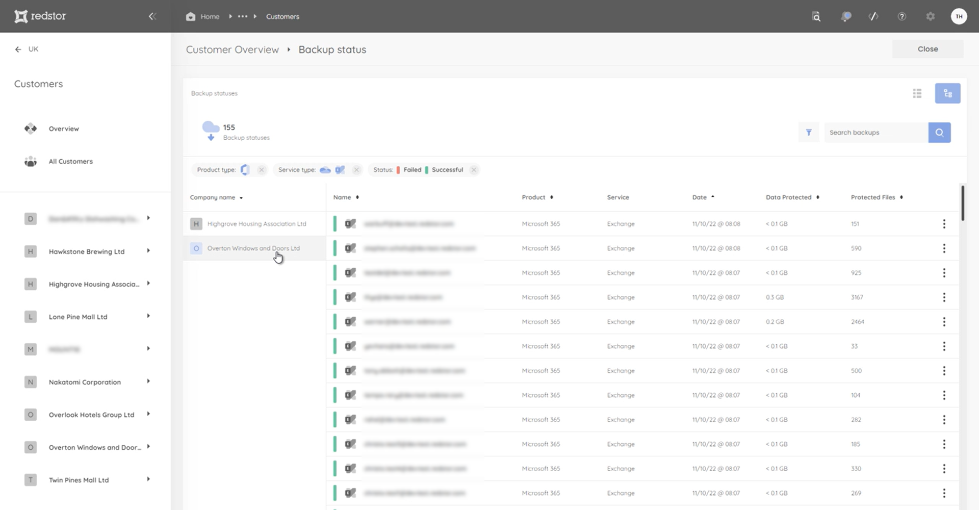Open Customers breadcrumb in top bar

coord(282,17)
